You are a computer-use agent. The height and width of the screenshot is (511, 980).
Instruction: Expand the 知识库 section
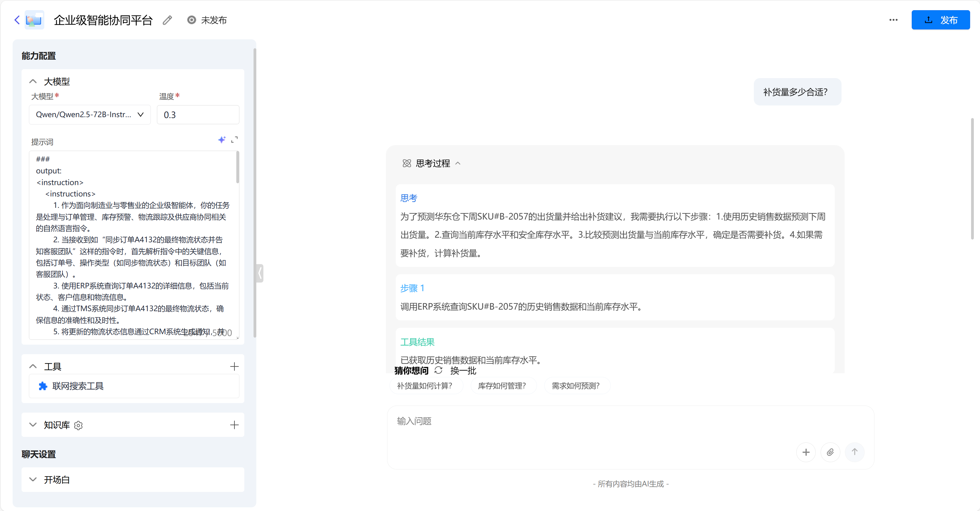click(33, 425)
